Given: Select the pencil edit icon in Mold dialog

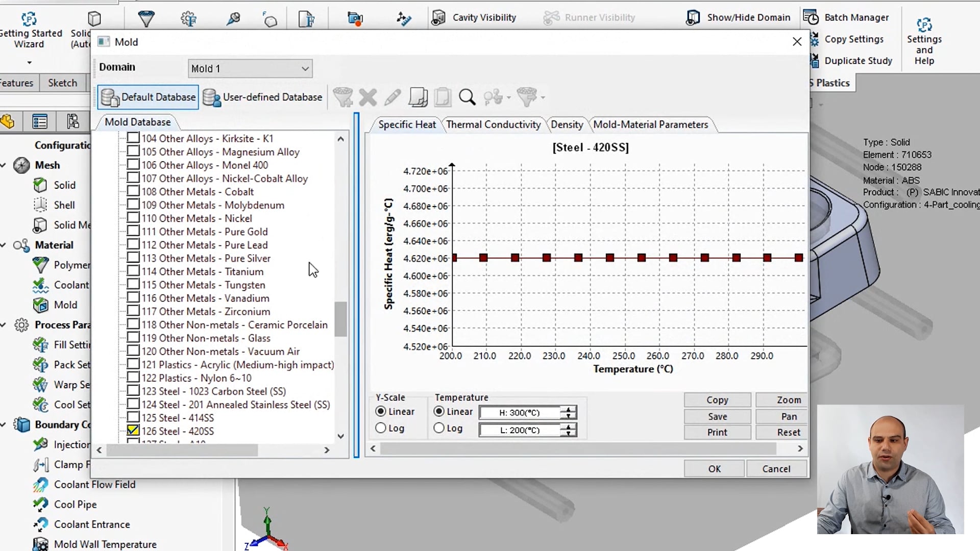Looking at the screenshot, I should point(392,97).
